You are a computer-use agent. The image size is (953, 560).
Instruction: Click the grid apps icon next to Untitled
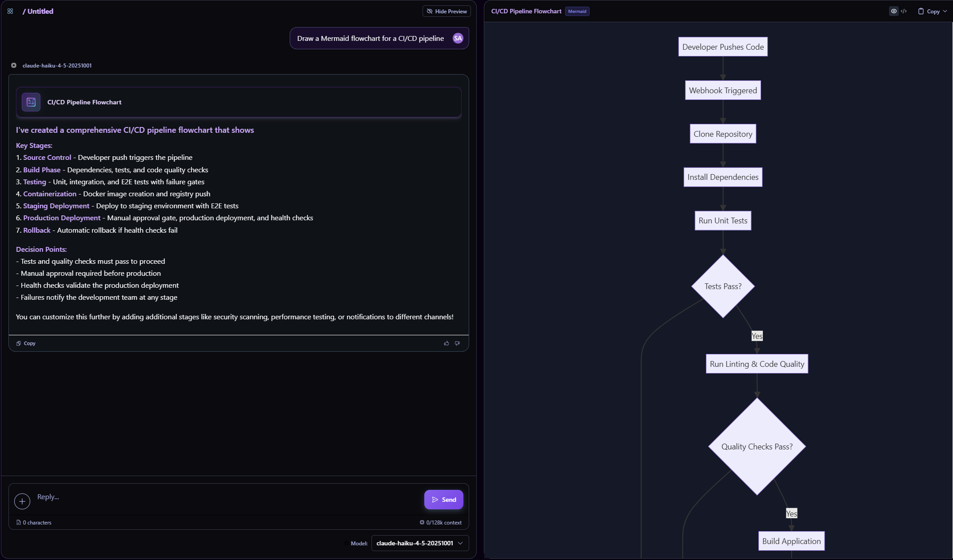pyautogui.click(x=10, y=11)
